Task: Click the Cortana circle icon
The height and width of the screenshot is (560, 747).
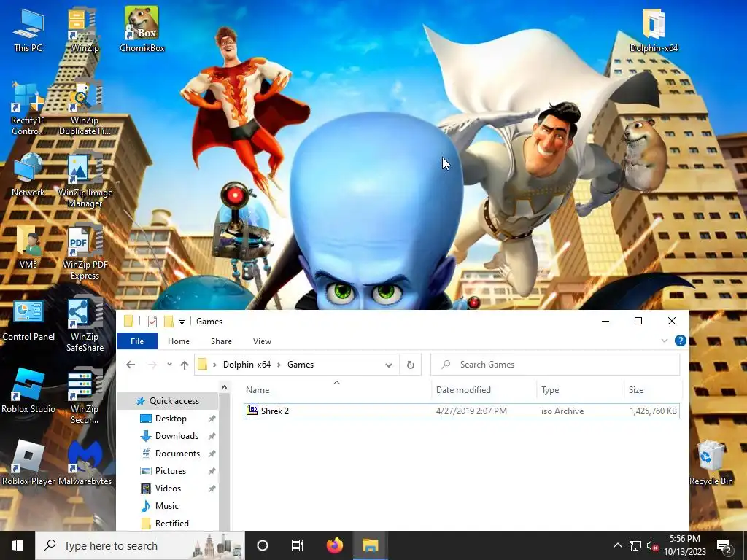Action: coord(263,545)
